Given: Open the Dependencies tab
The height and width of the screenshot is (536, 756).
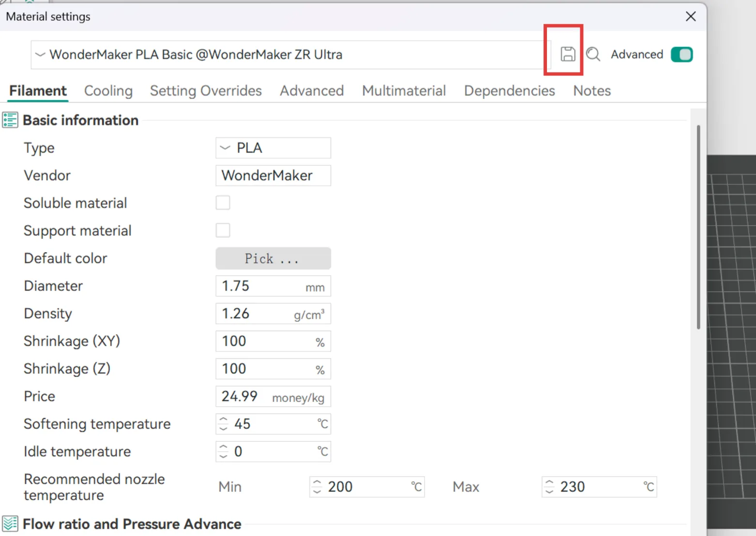Looking at the screenshot, I should [x=510, y=91].
